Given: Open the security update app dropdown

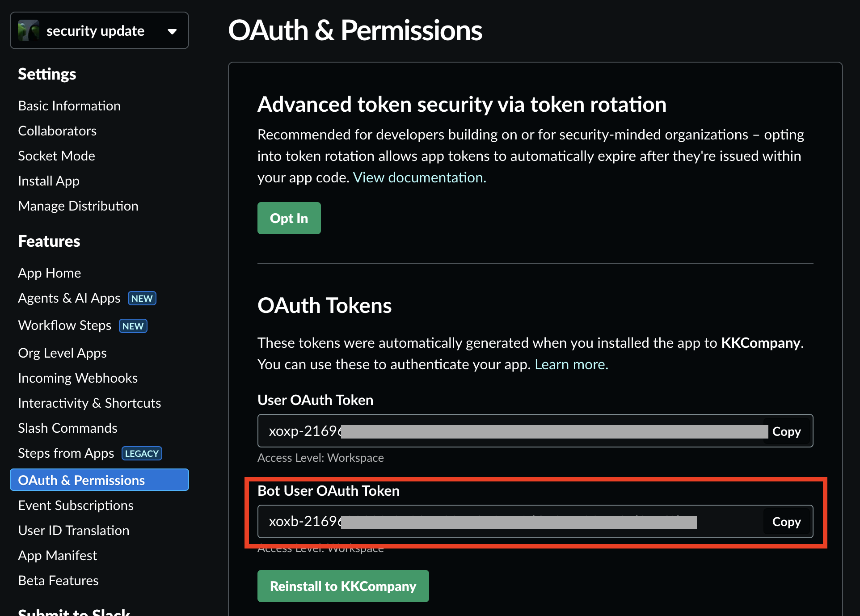Looking at the screenshot, I should tap(99, 30).
